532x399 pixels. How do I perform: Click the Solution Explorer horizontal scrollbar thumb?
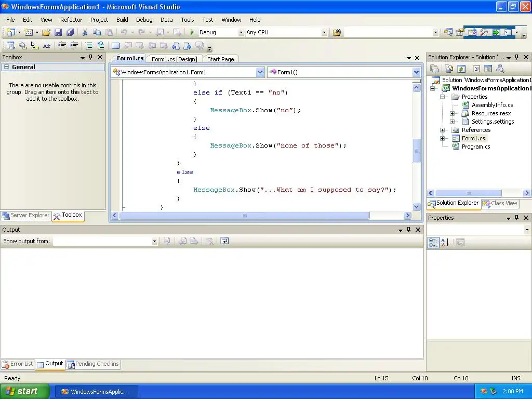pyautogui.click(x=468, y=193)
